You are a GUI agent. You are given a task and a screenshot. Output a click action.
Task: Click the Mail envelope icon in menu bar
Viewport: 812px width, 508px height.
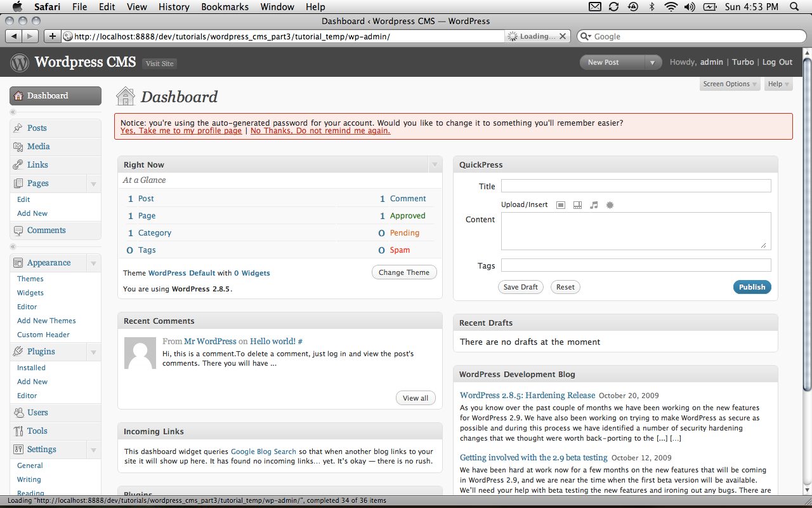pos(595,7)
